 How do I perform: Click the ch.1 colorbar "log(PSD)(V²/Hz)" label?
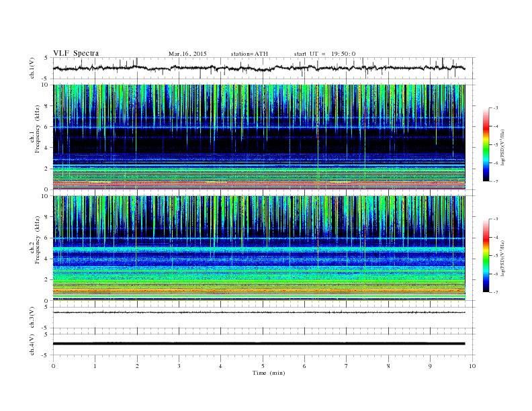tap(502, 147)
